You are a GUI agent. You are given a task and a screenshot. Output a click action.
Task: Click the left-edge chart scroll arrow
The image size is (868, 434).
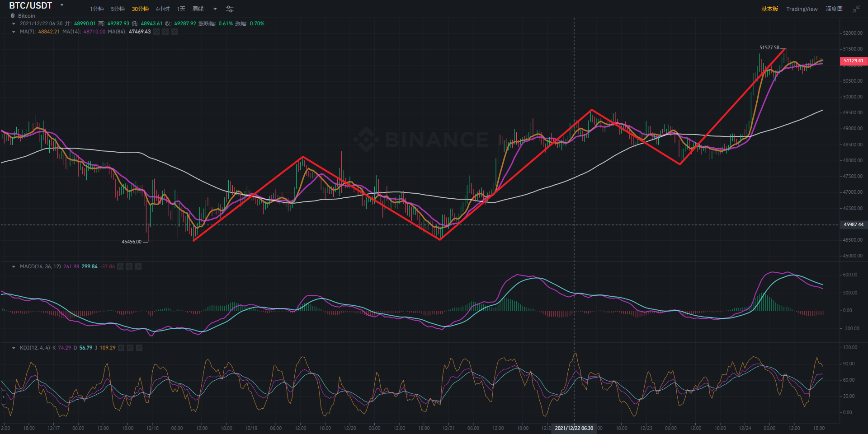(4, 397)
